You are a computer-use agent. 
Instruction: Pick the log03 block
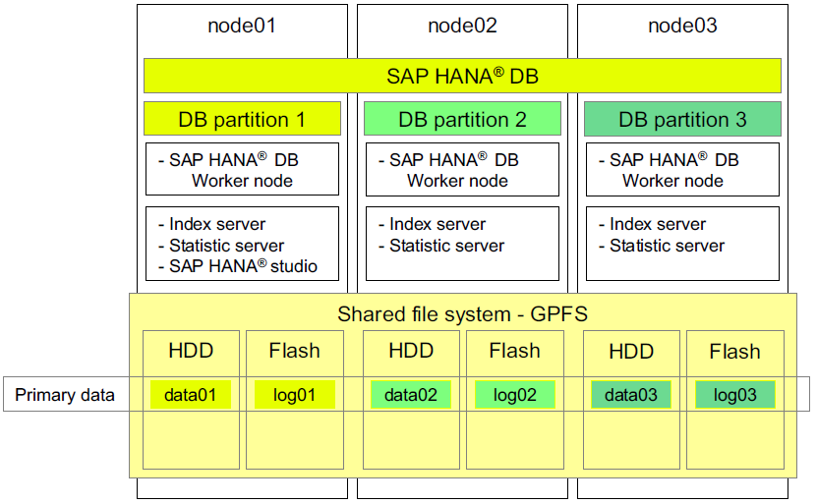(x=734, y=395)
